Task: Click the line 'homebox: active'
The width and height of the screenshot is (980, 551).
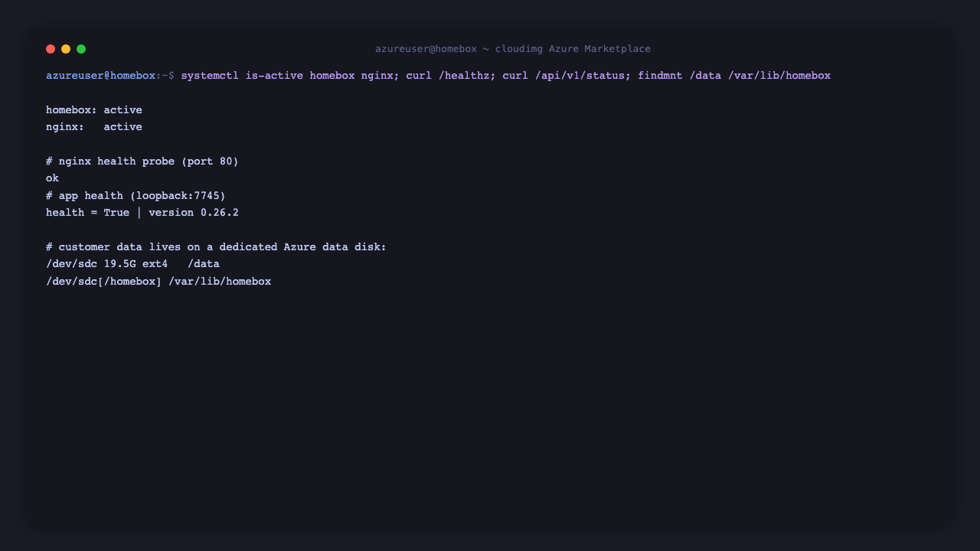Action: 94,110
